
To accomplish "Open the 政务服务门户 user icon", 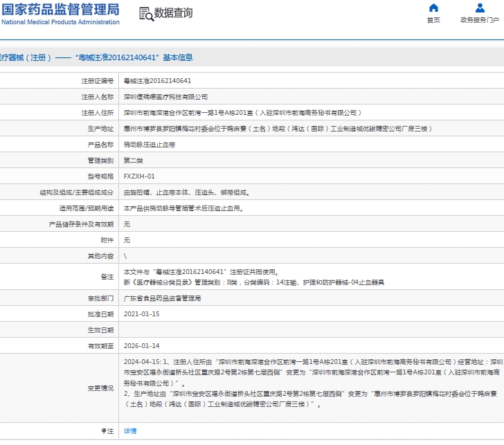I will pos(480,8).
